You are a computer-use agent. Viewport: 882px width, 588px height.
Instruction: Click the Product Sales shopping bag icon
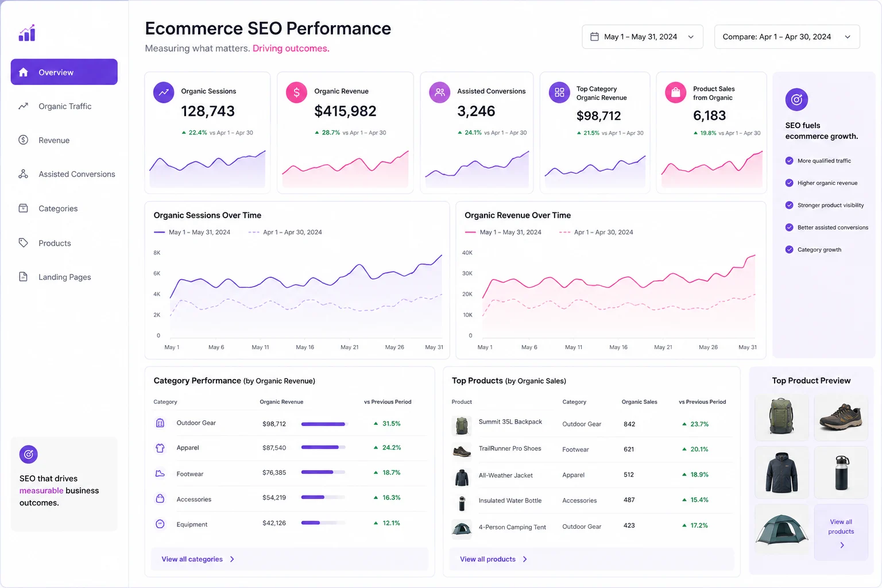click(676, 92)
